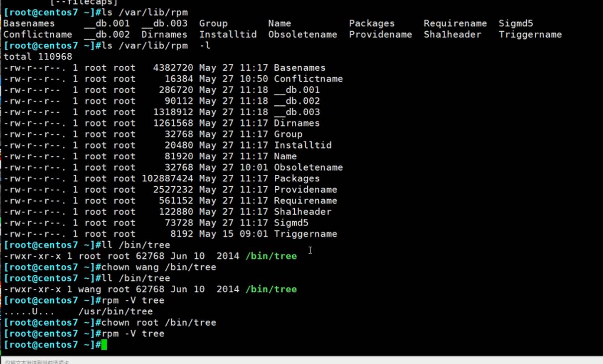Viewport: 603px width, 364px height.
Task: Click the file size 102887424
Action: pos(167,178)
